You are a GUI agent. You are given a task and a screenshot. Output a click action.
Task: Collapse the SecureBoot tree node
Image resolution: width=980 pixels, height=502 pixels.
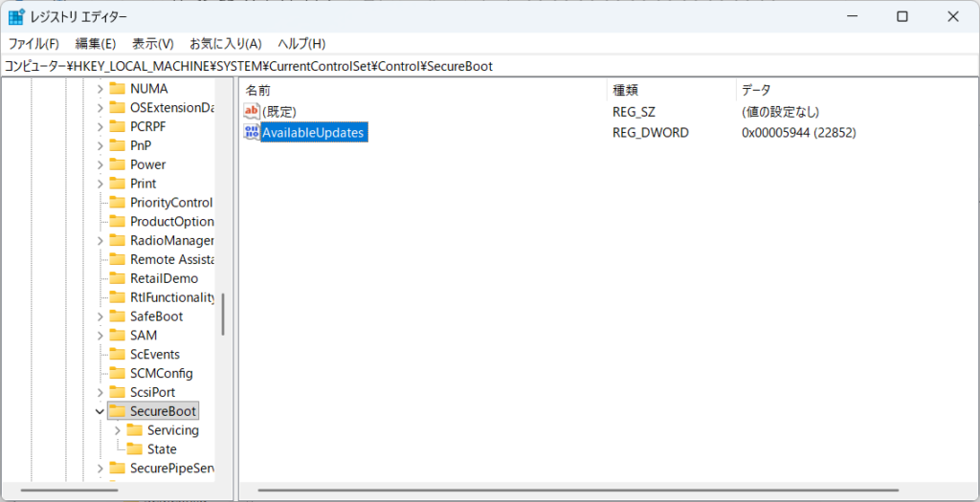100,411
